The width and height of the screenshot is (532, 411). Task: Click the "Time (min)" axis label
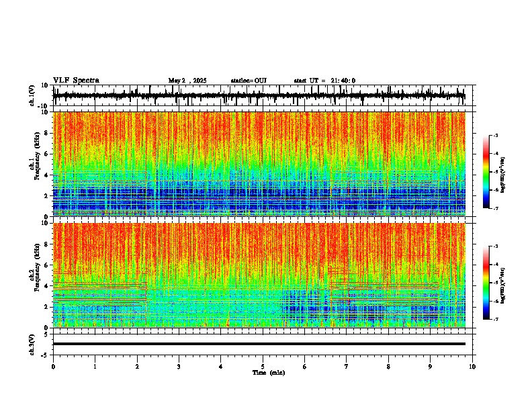[269, 373]
